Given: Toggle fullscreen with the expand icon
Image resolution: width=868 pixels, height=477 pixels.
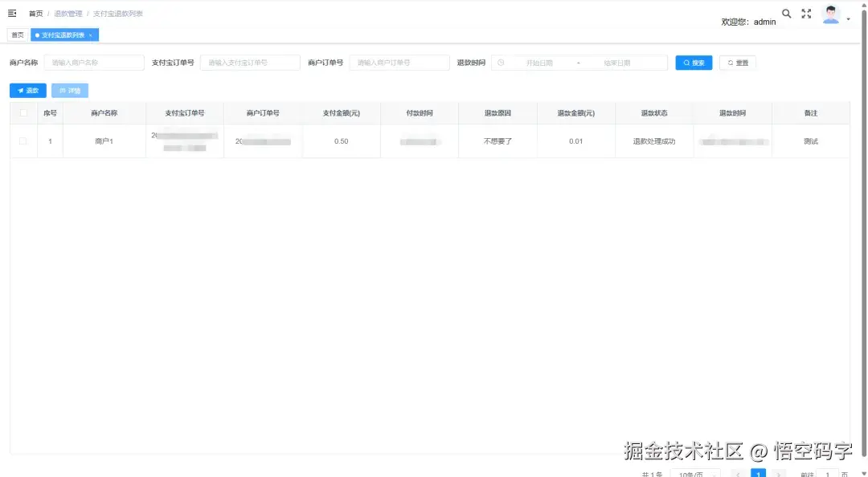Looking at the screenshot, I should [x=806, y=13].
